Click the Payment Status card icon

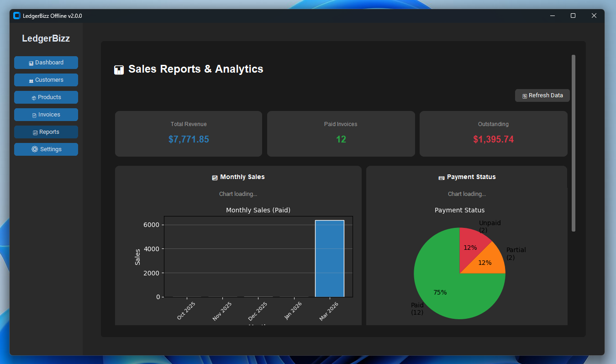(441, 177)
